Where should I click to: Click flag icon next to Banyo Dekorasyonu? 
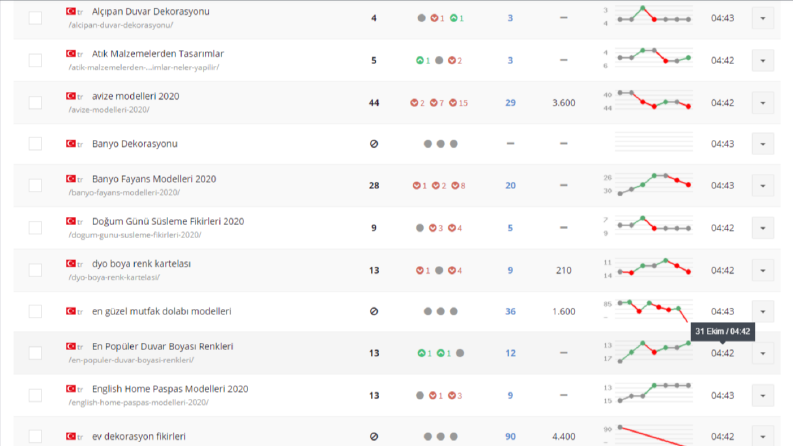pyautogui.click(x=71, y=144)
